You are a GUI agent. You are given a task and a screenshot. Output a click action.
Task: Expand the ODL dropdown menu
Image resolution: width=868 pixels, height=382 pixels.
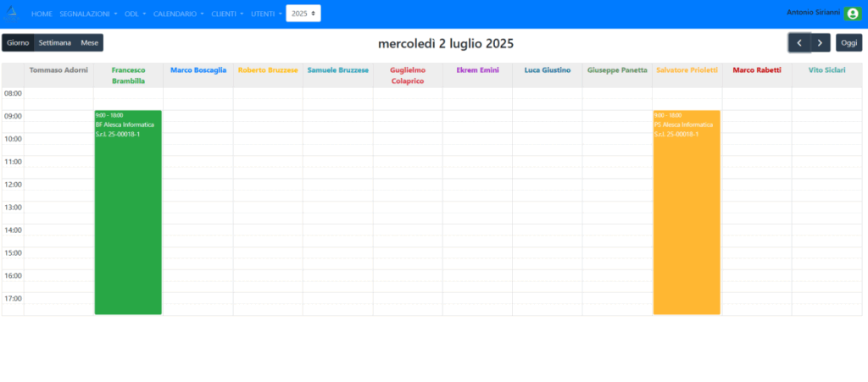click(135, 14)
